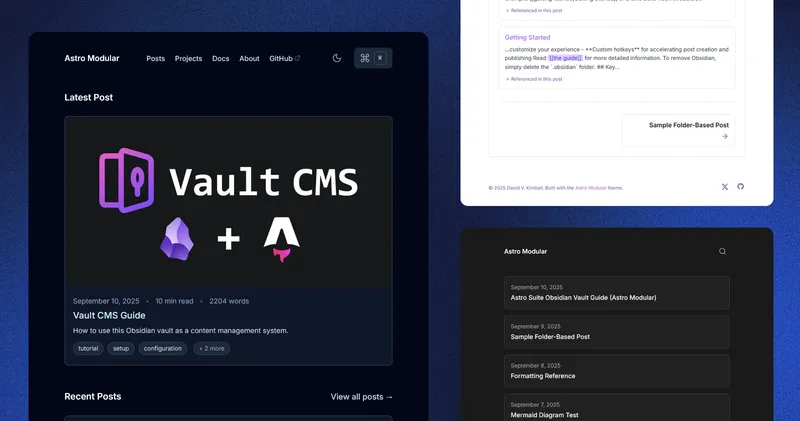
Task: Click the Astro rocket logo
Action: [282, 239]
